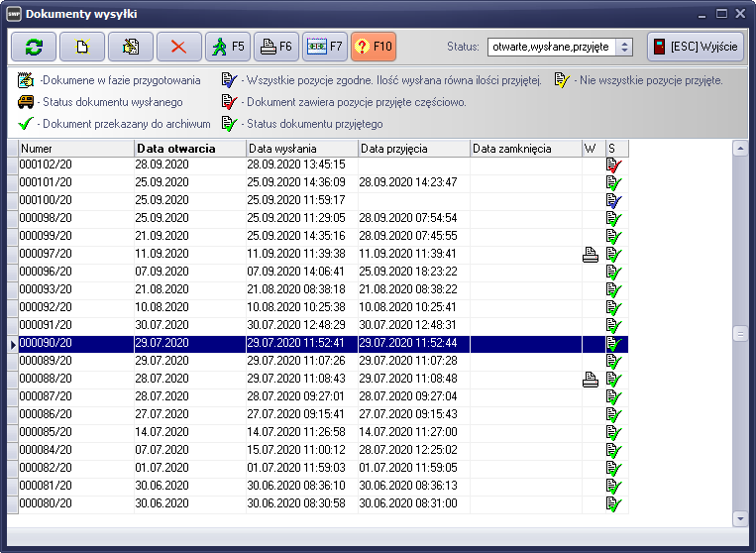
Task: Print using the F6 printer button
Action: click(275, 47)
